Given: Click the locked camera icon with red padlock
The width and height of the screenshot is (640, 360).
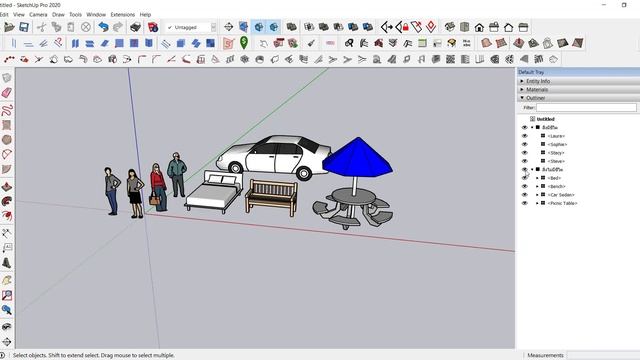Looking at the screenshot, I should click(402, 27).
